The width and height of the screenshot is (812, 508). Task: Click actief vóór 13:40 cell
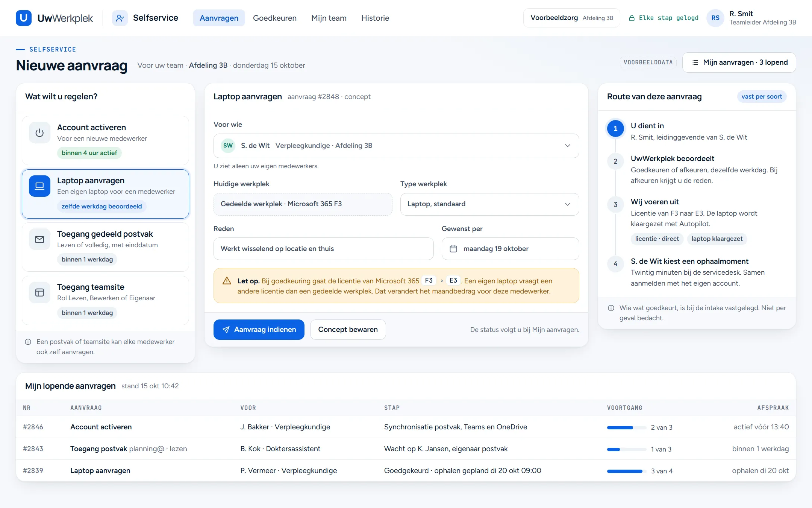[x=761, y=427]
